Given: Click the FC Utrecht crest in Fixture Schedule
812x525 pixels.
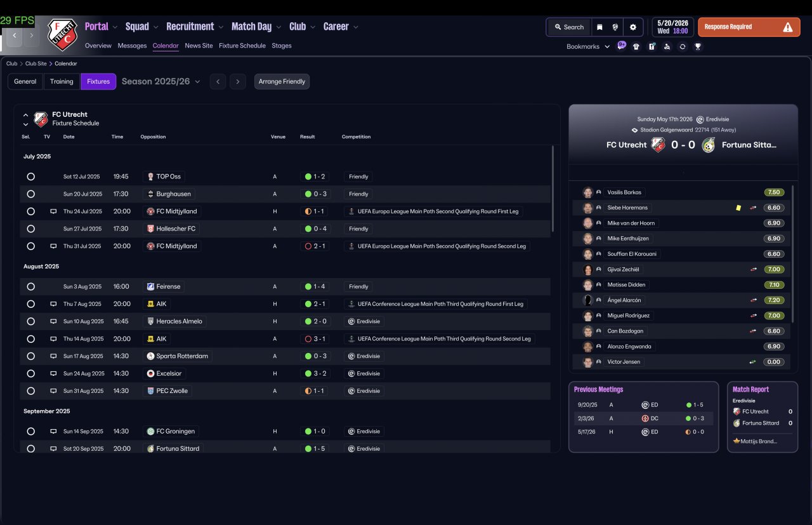Looking at the screenshot, I should click(41, 119).
